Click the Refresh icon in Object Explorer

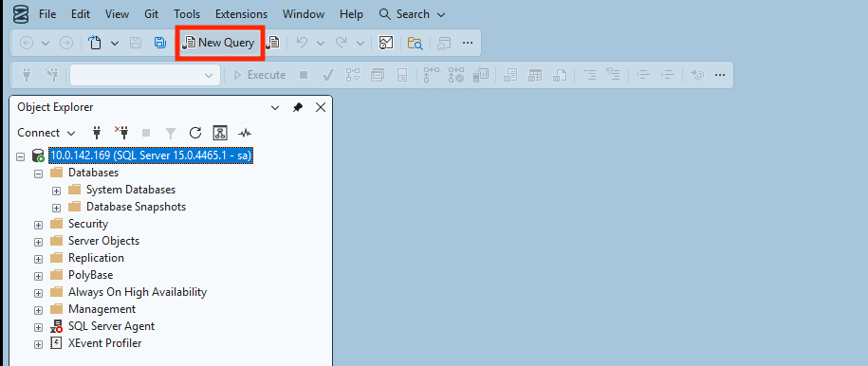(x=194, y=133)
